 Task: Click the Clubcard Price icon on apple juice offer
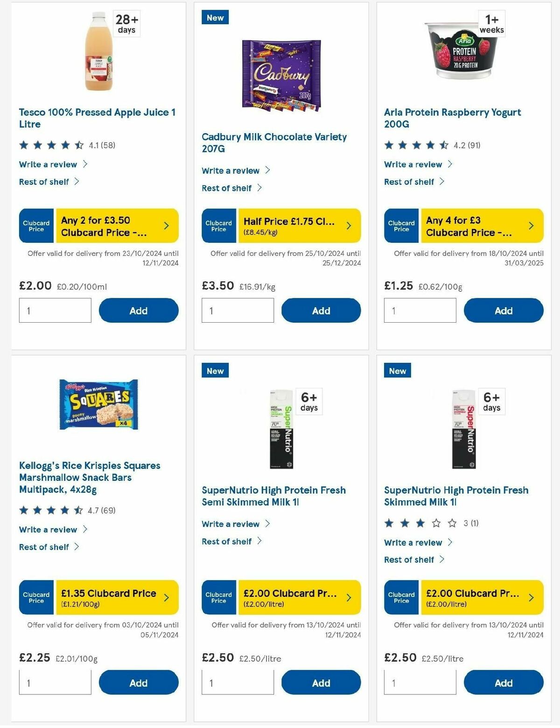(x=36, y=226)
